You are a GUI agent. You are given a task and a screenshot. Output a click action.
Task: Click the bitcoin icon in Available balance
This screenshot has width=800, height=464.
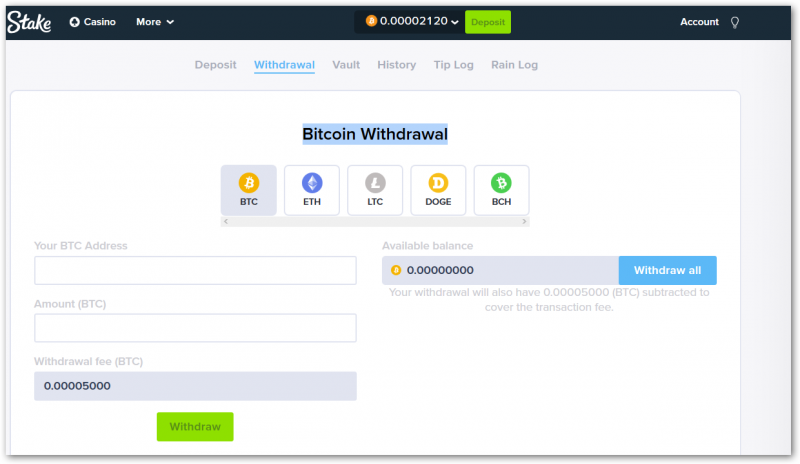(x=396, y=270)
